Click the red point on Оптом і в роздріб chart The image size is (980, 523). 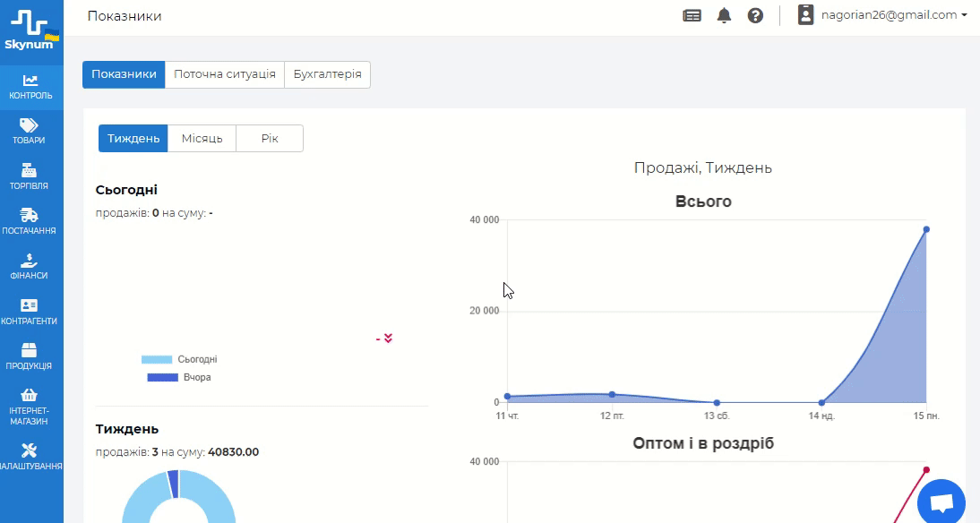[926, 470]
